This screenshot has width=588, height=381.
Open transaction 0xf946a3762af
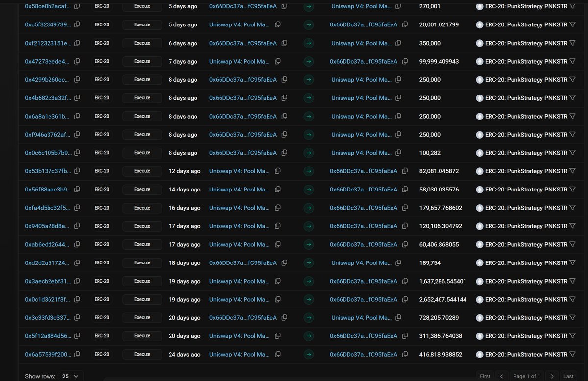(x=48, y=135)
